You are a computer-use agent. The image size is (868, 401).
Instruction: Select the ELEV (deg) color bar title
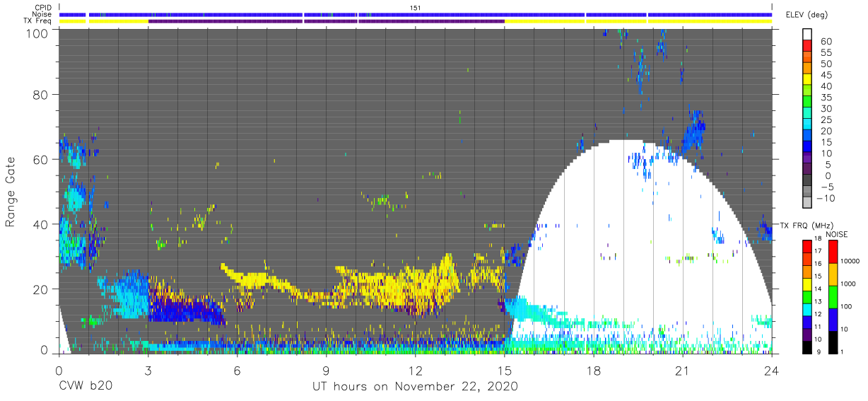[x=808, y=15]
